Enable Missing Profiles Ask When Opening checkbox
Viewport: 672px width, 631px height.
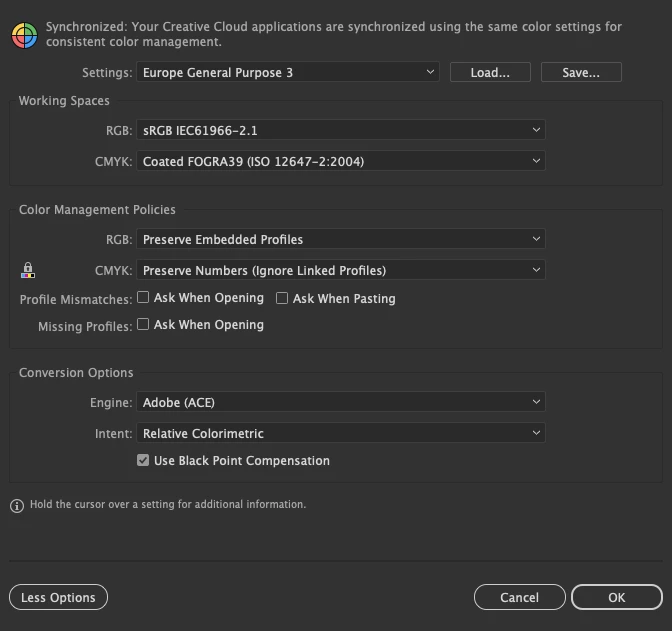[x=143, y=324]
